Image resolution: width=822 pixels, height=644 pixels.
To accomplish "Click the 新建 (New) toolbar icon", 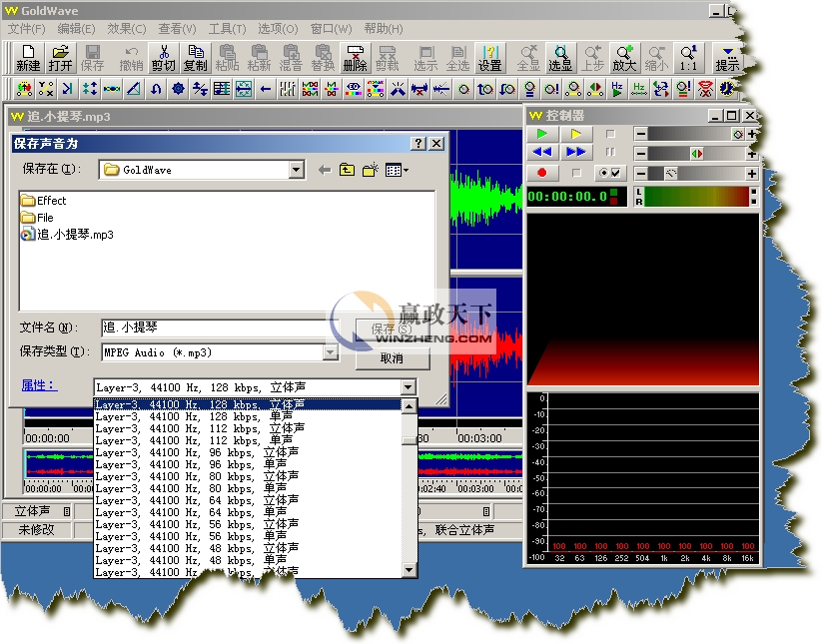I will [x=28, y=58].
